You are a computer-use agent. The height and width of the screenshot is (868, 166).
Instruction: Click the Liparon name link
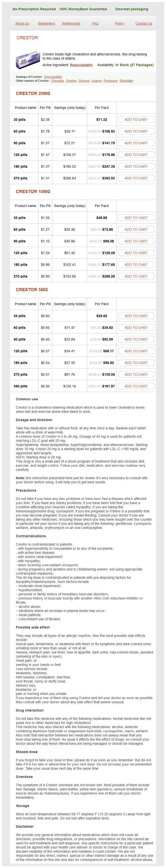tap(96, 81)
